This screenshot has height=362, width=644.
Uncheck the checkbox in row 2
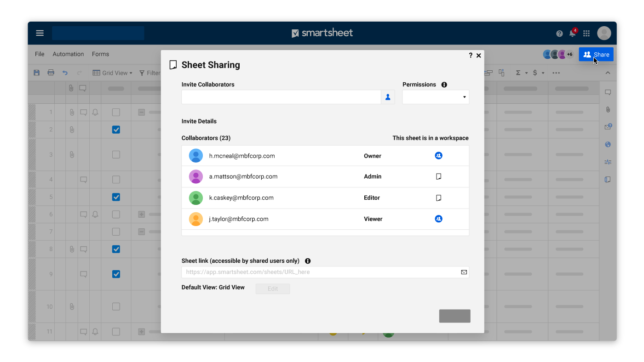(116, 130)
